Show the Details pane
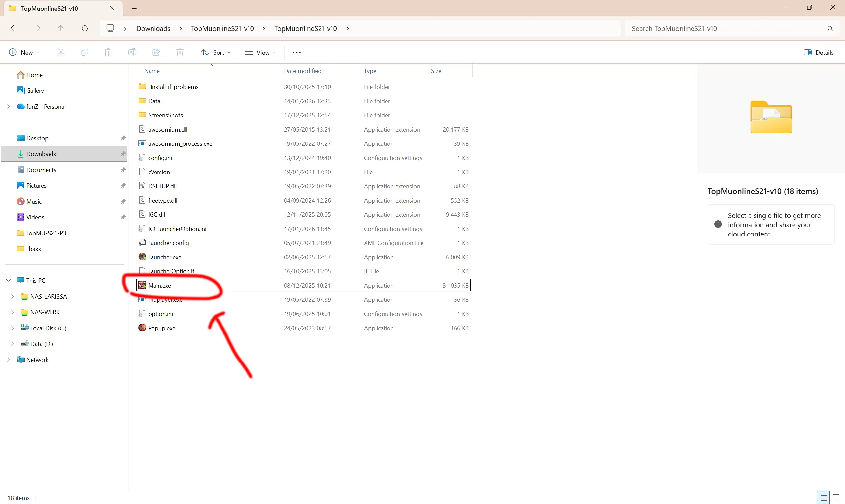The width and height of the screenshot is (845, 504). [x=819, y=52]
